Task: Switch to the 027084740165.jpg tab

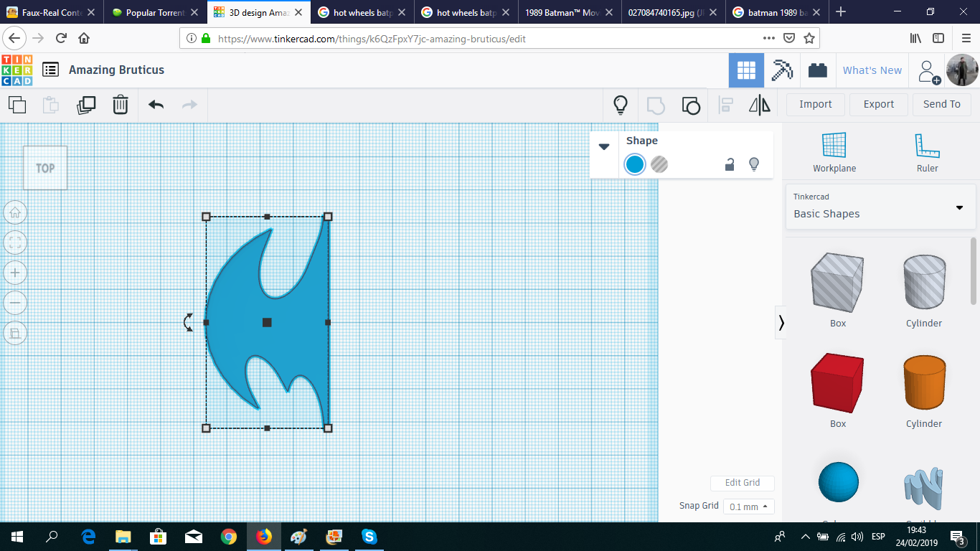Action: coord(672,12)
